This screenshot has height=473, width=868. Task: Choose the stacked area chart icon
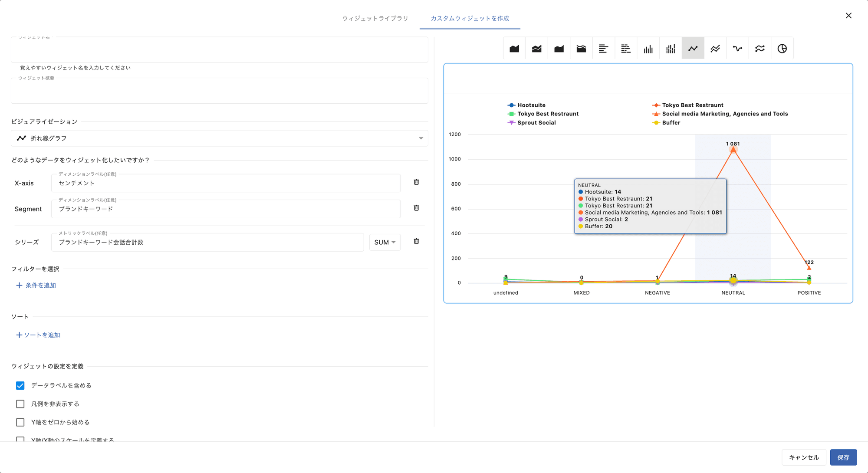(536, 49)
